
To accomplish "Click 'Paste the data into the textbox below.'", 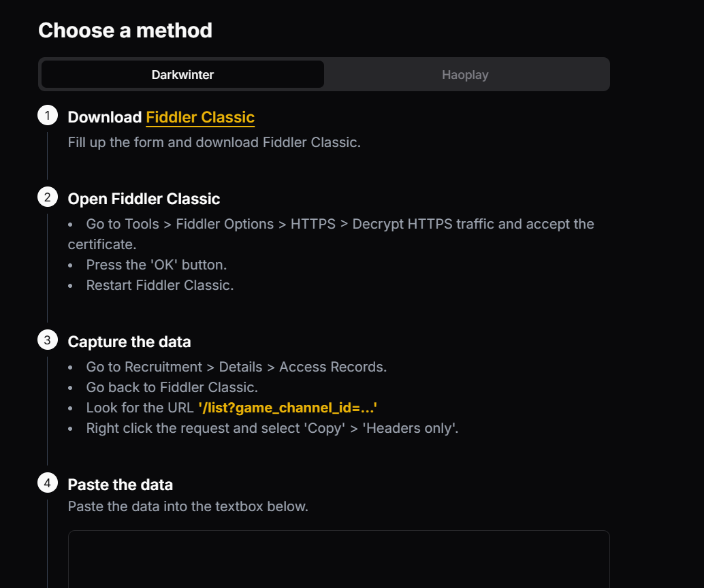I will [x=188, y=506].
